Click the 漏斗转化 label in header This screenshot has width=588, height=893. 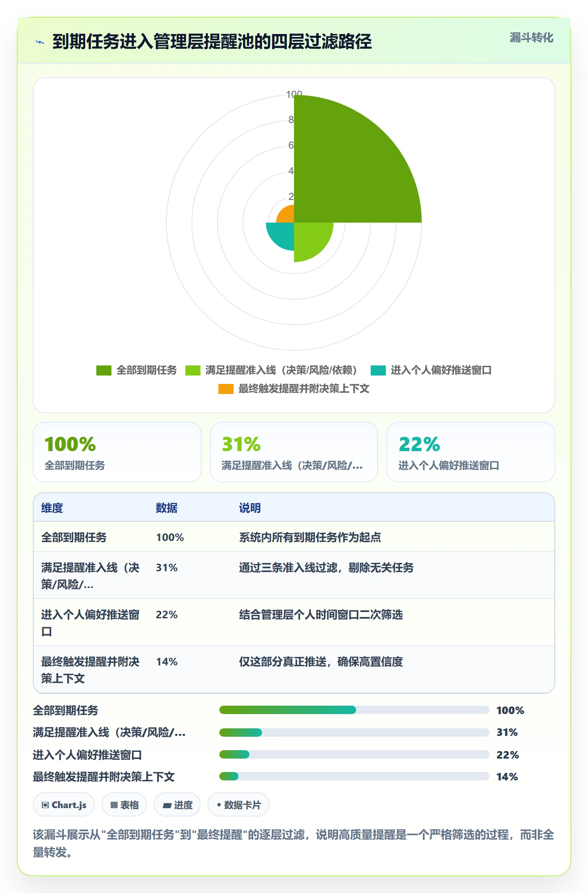coord(531,38)
